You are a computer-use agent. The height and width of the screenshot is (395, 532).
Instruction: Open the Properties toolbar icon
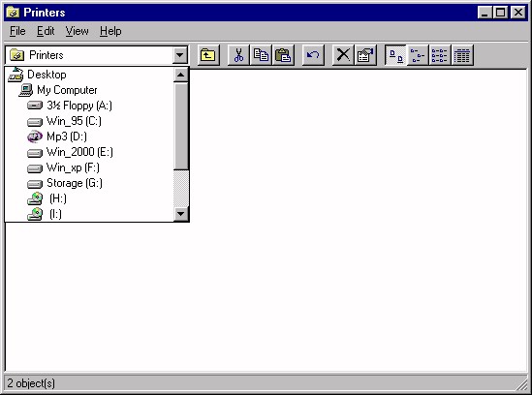[x=365, y=55]
